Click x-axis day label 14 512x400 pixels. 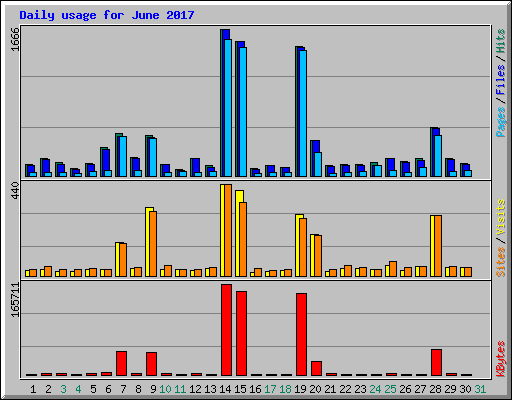tap(225, 389)
